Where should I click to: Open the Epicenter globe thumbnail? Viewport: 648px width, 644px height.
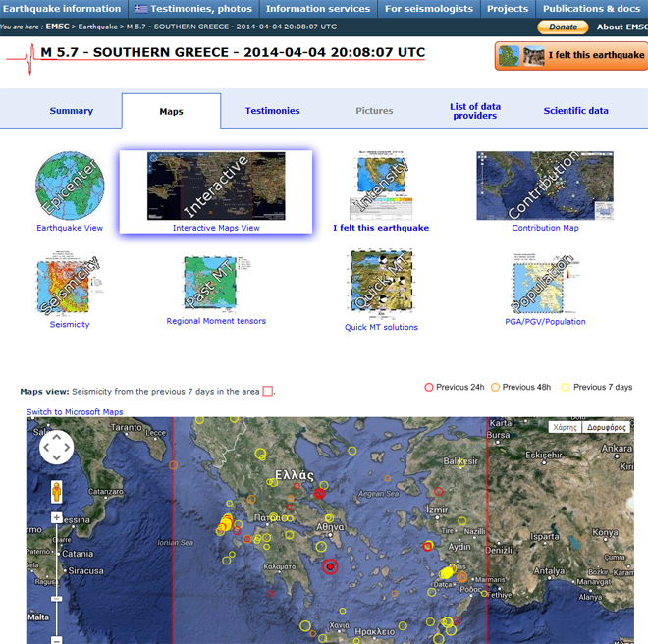[x=70, y=186]
